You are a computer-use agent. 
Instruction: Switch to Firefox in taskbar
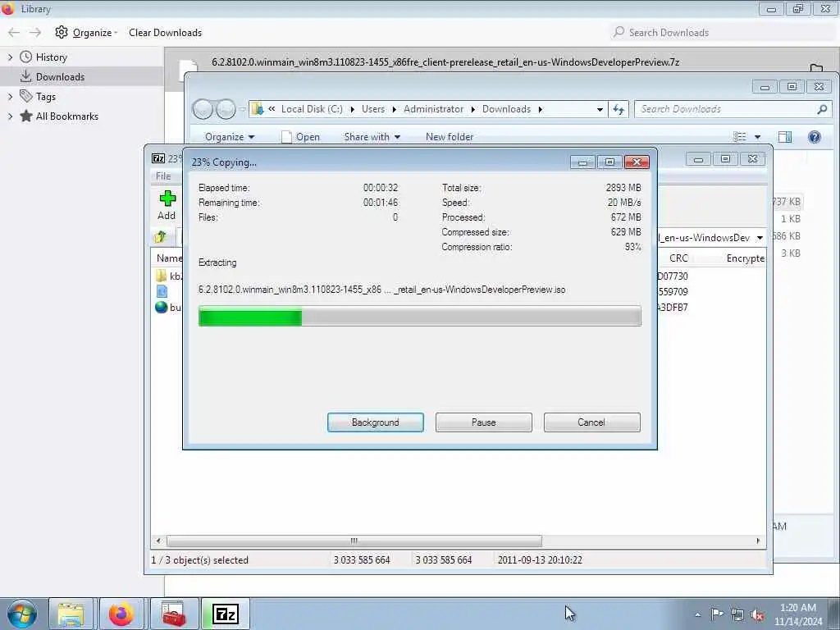[121, 614]
